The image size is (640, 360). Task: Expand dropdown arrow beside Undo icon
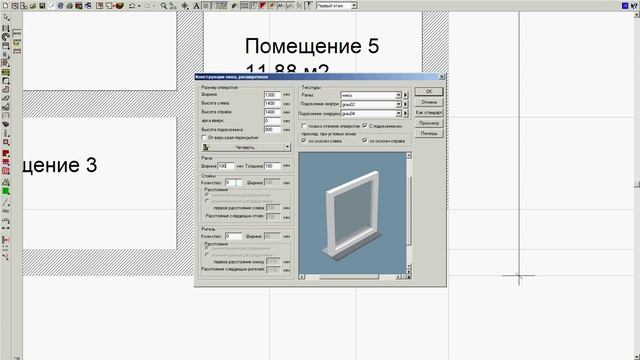(139, 6)
